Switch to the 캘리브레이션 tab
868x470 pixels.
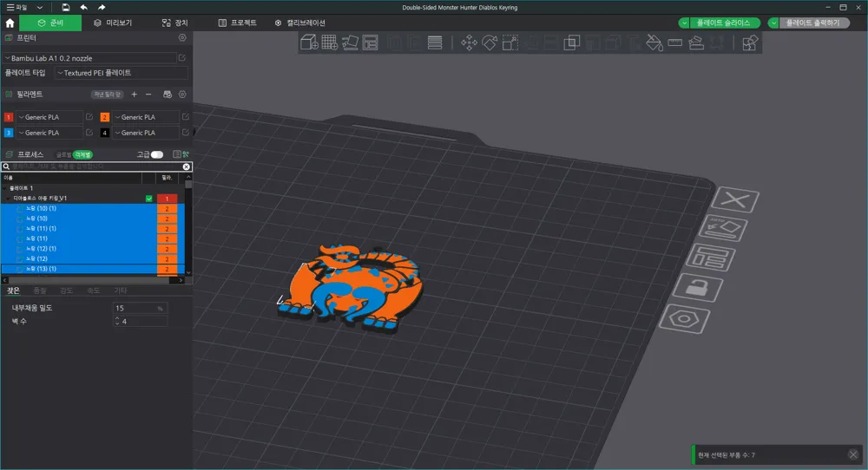[300, 23]
